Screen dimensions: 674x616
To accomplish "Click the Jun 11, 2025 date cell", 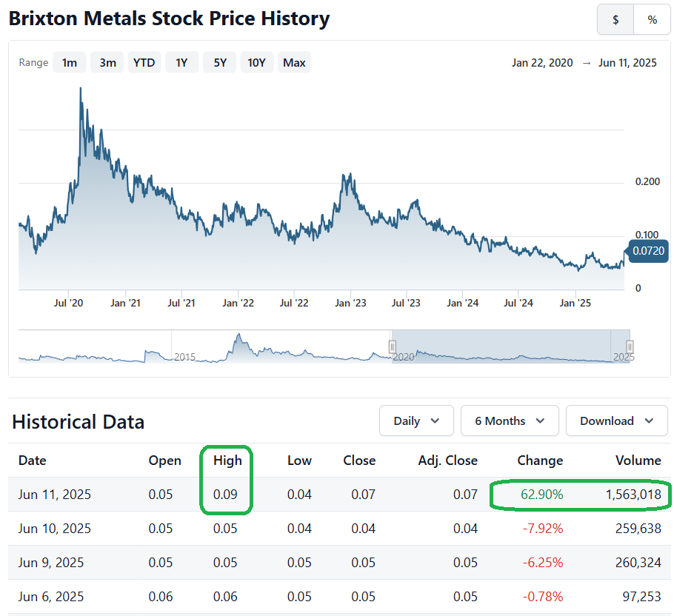I will point(55,495).
